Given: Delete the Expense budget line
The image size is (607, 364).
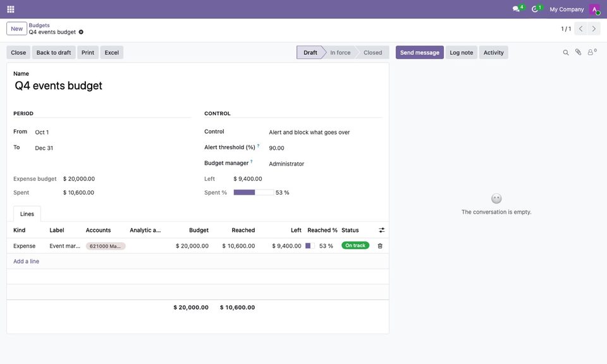Looking at the screenshot, I should click(x=380, y=246).
